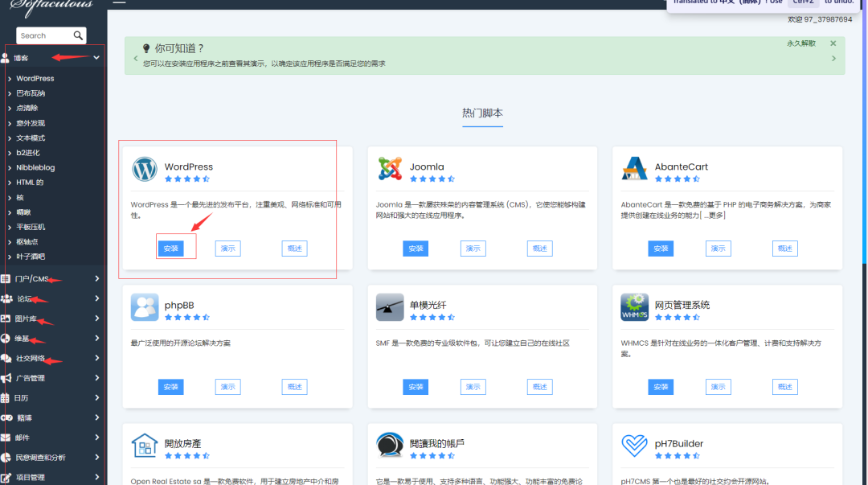Click the Open Real Estate house icon

pos(145,446)
